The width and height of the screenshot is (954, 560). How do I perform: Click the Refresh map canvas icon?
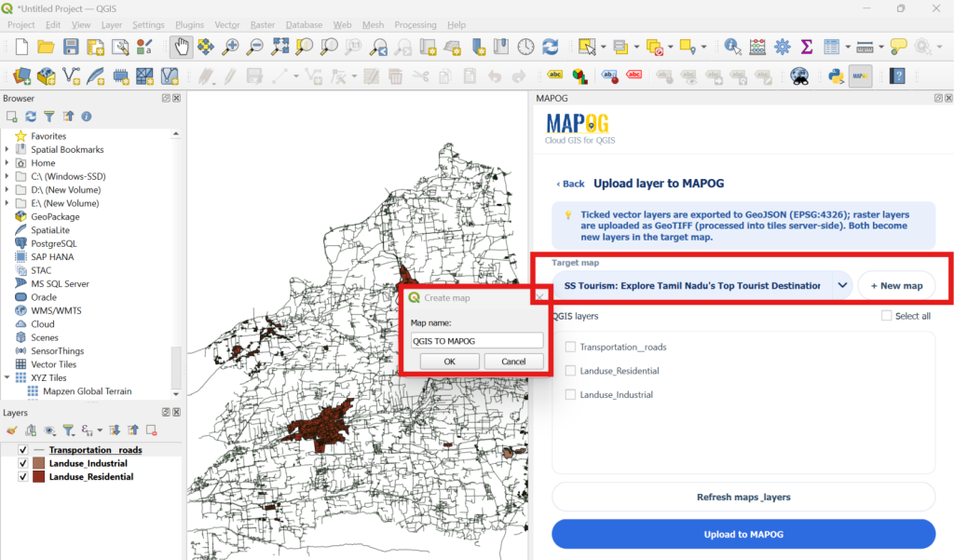coord(550,47)
